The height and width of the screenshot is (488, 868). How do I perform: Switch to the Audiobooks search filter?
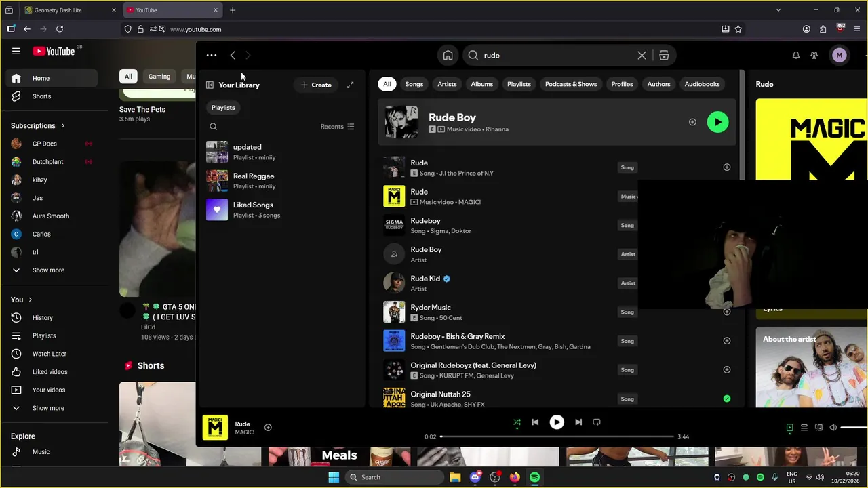point(702,84)
